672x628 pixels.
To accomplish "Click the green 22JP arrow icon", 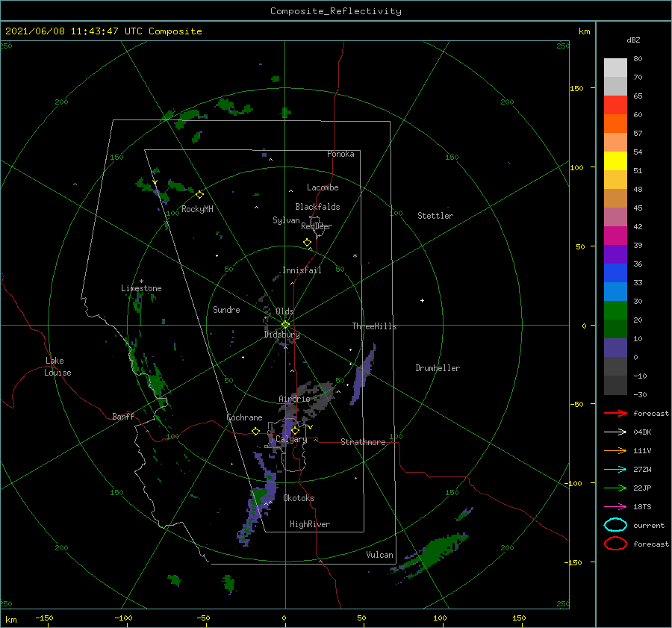I will 615,488.
